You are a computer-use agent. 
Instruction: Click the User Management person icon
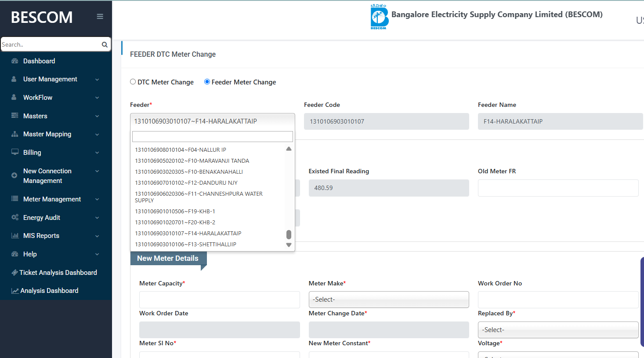point(14,79)
